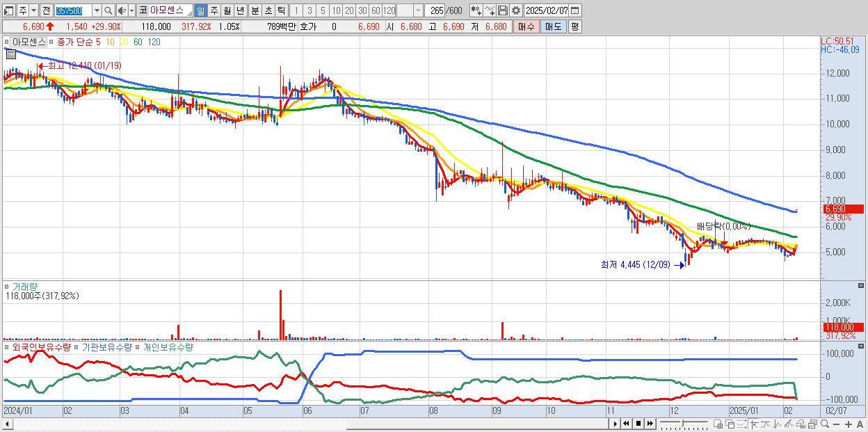Click the chart window copy icon at bottom

(x=812, y=424)
